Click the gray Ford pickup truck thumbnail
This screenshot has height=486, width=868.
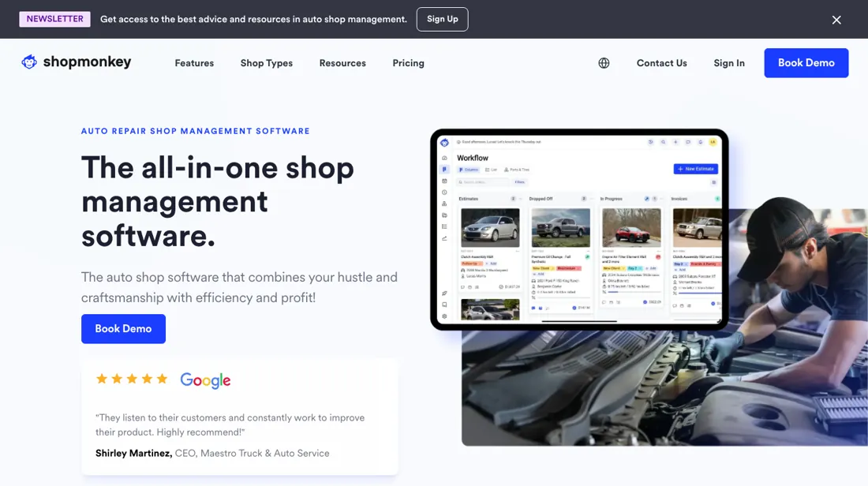pos(561,227)
